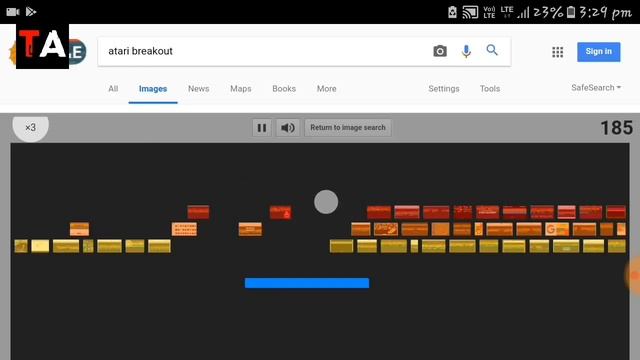Open the Google apps grid
Screen dimensions: 640x360
click(558, 52)
